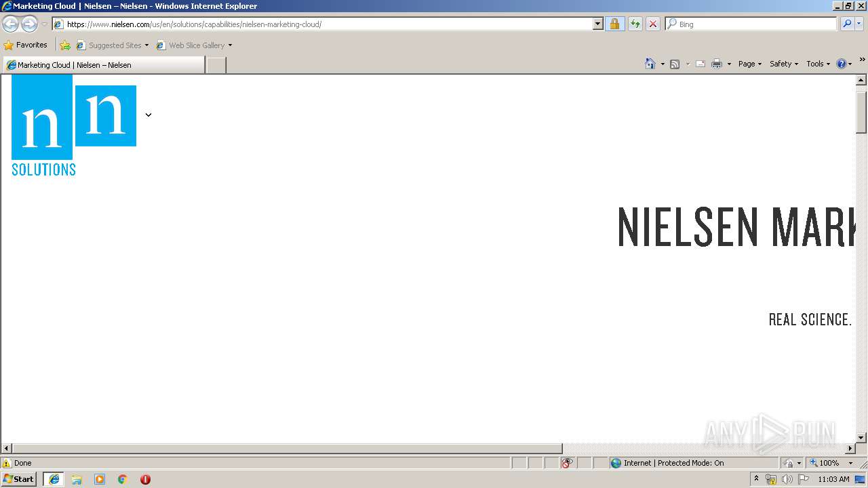Click the second Nielsen n logo
Screen dimensions: 868x488
[106, 116]
